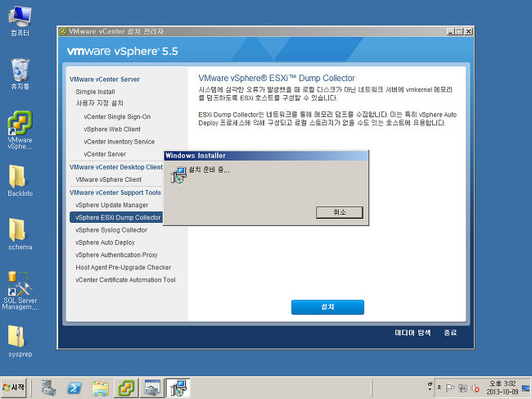Click network tray icon
The image size is (532, 399).
[462, 388]
